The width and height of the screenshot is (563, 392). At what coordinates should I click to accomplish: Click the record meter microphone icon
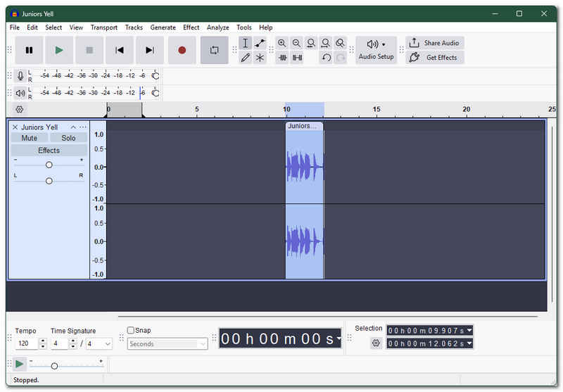point(20,76)
